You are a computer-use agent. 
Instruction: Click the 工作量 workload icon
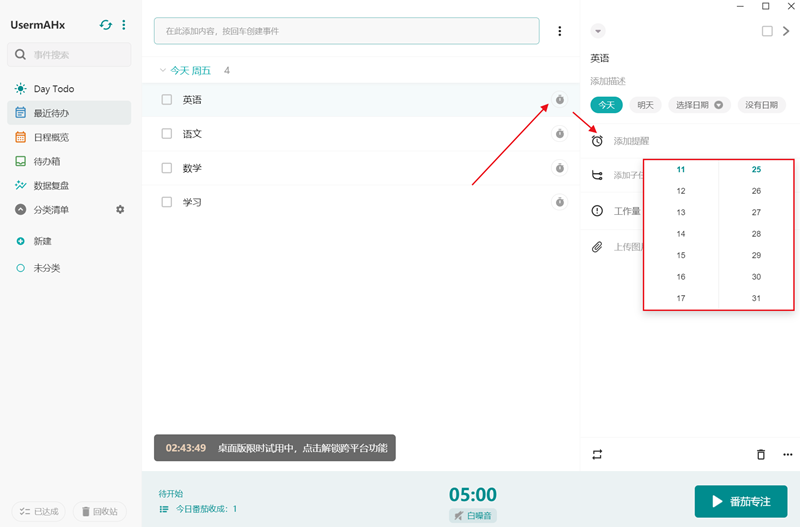597,211
